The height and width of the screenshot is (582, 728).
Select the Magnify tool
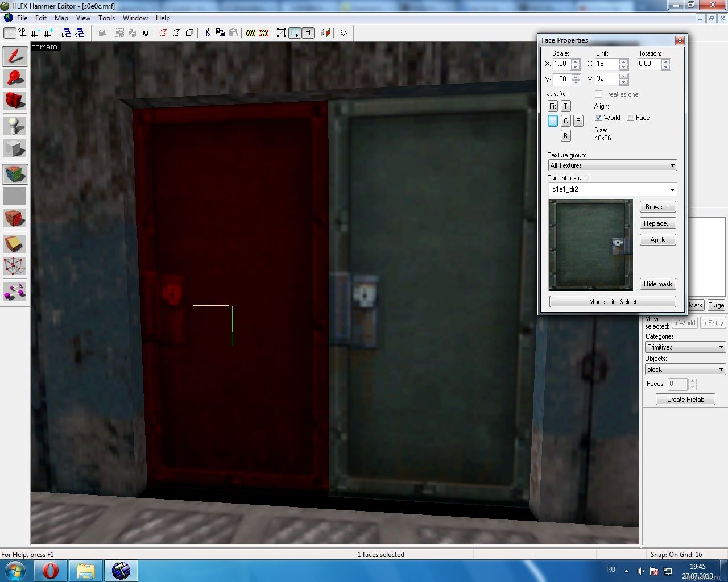tap(15, 77)
